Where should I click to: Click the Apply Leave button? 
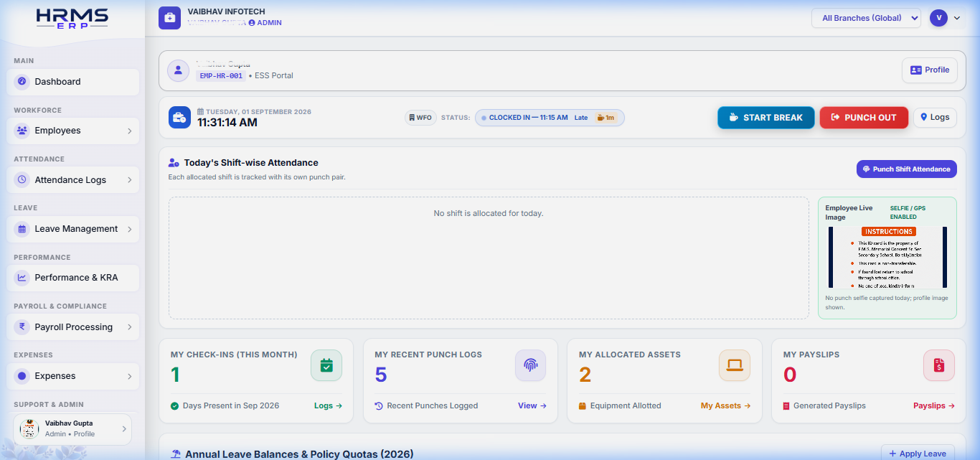click(918, 454)
